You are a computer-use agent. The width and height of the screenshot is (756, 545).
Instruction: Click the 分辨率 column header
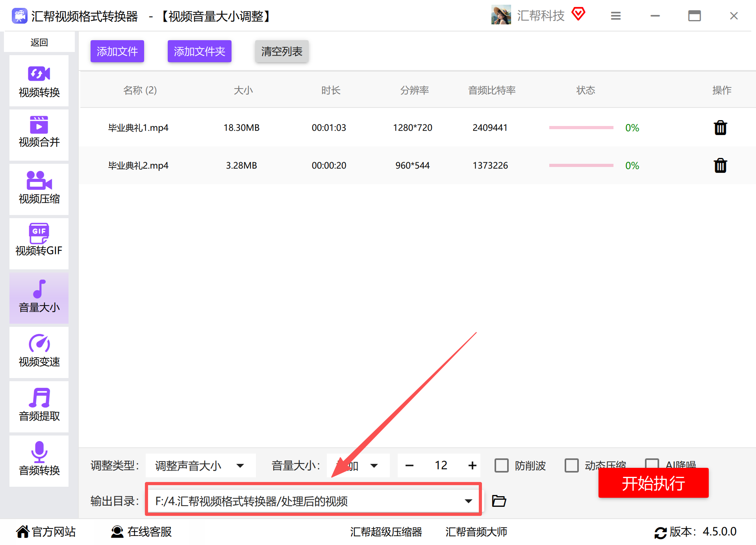(x=415, y=90)
